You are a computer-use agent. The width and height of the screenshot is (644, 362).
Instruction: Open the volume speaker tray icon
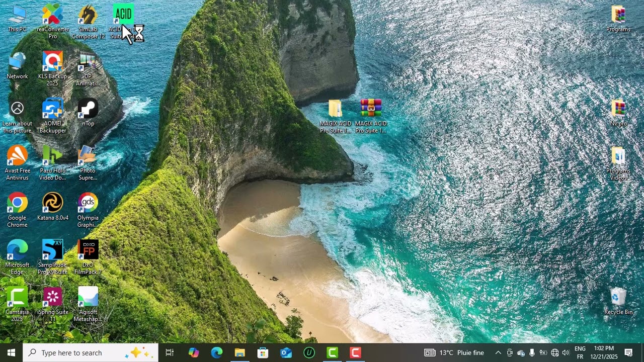point(566,352)
